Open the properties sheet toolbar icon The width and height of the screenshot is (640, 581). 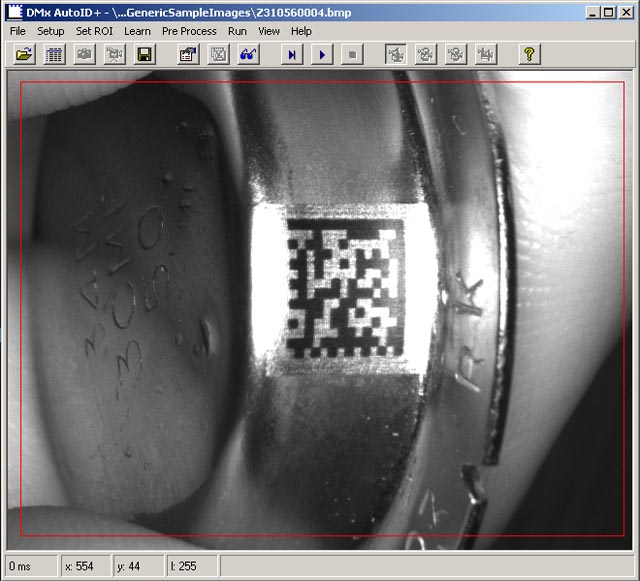[187, 54]
